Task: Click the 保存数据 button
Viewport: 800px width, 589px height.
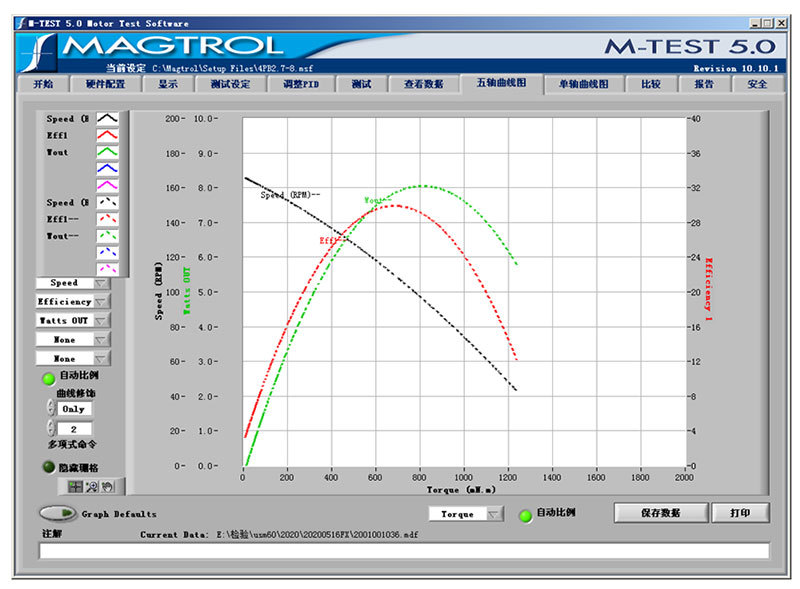Action: (661, 513)
